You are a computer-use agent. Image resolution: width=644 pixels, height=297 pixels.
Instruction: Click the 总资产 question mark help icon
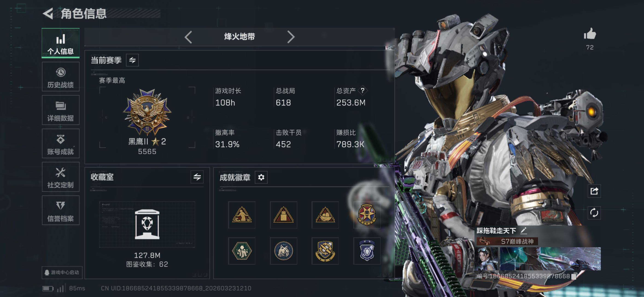tap(363, 90)
